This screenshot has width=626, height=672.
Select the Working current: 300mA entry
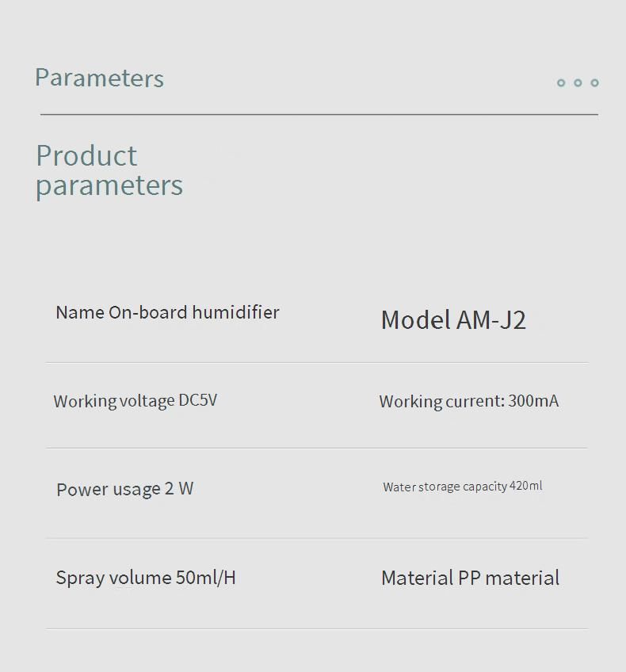click(x=468, y=401)
